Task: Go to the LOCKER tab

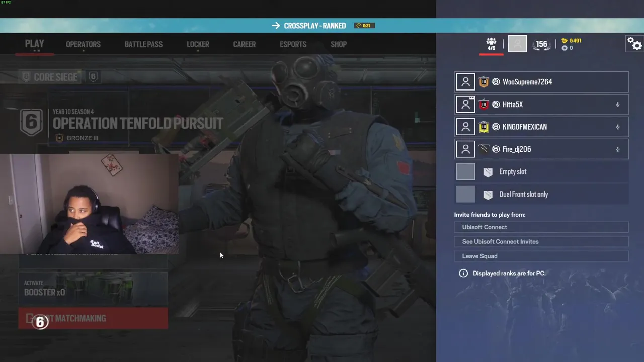Action: [198, 44]
